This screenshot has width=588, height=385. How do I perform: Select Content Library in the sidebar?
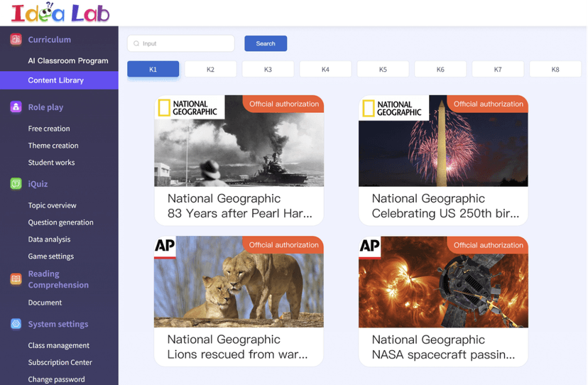55,80
